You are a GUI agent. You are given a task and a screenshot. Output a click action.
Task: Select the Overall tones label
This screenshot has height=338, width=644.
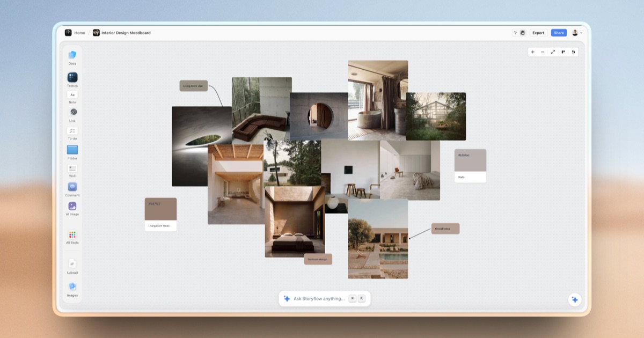tap(445, 229)
